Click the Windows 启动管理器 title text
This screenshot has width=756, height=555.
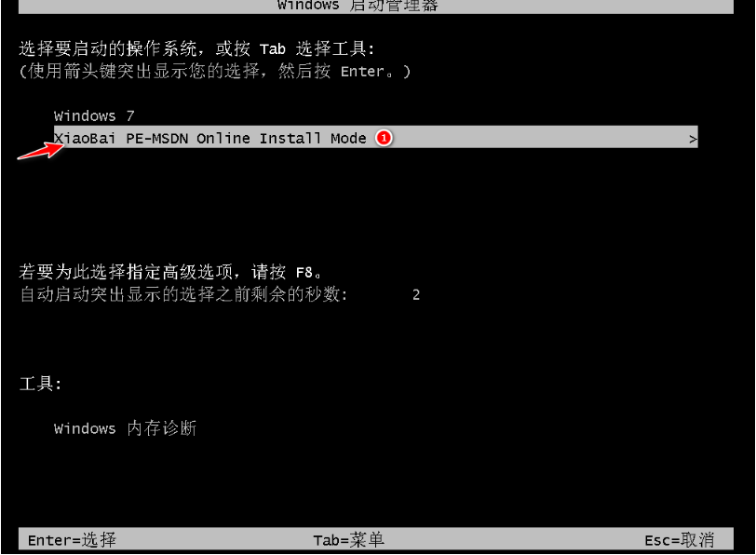pyautogui.click(x=358, y=6)
